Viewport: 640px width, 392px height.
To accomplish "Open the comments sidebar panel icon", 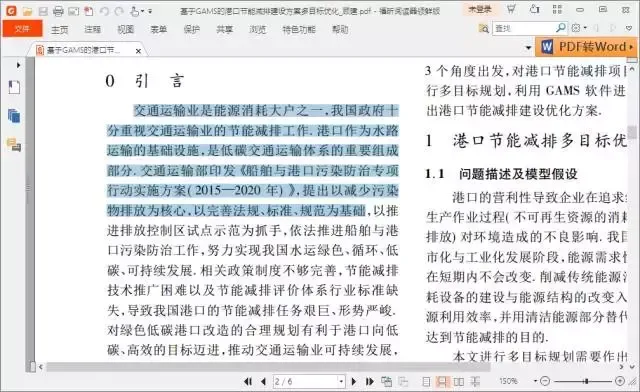I will coord(14,144).
